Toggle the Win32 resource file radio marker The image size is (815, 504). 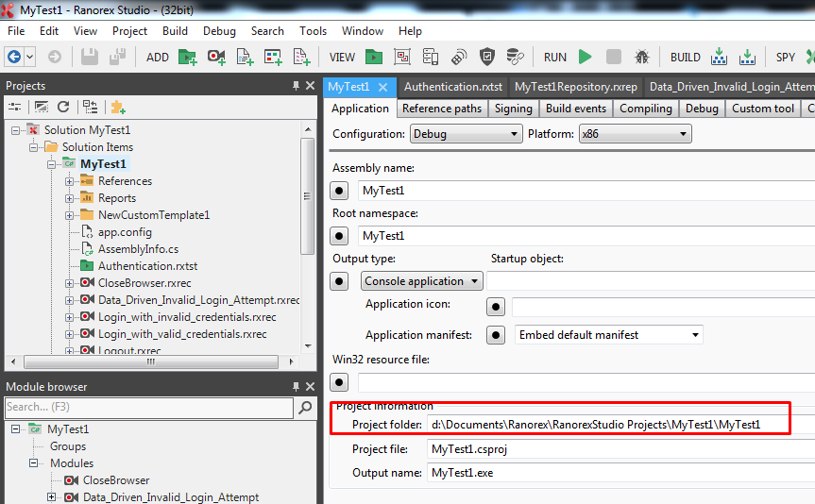coord(339,383)
